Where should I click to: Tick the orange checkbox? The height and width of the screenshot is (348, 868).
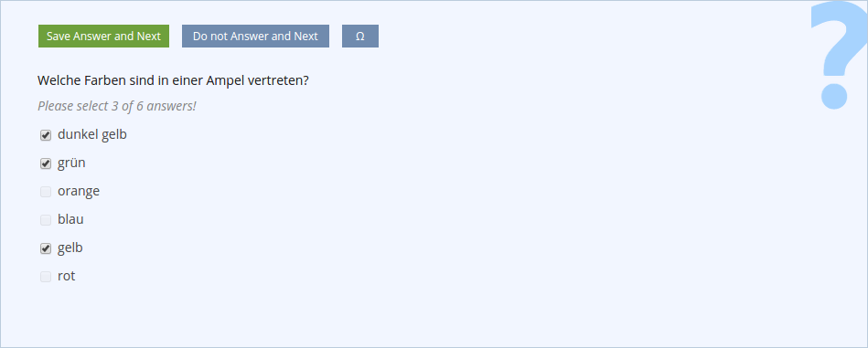[46, 192]
